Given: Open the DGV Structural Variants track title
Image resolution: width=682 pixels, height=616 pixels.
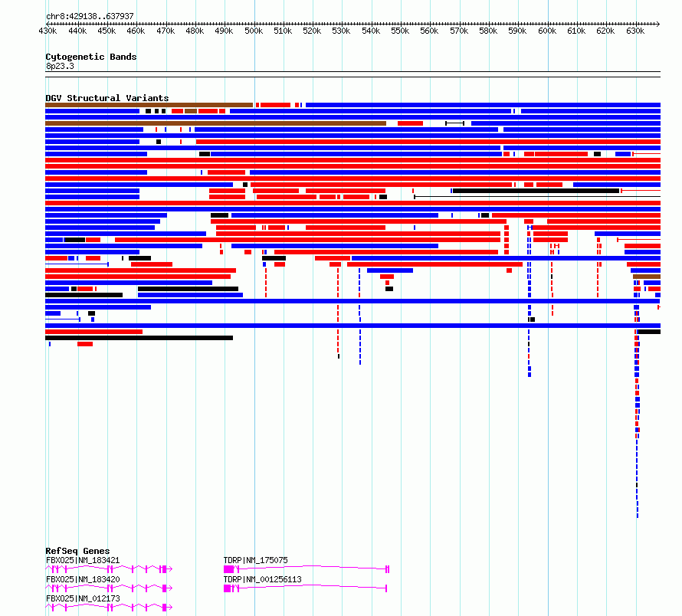Looking at the screenshot, I should tap(107, 98).
